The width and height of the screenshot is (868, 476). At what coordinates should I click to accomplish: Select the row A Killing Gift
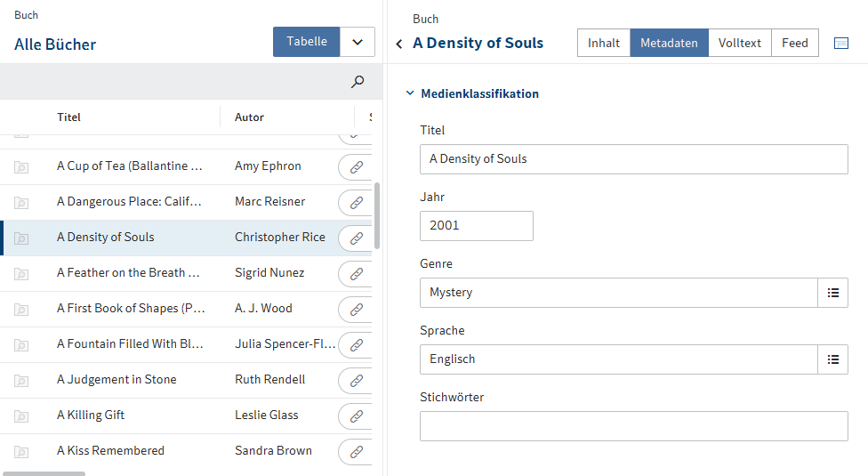[186, 415]
